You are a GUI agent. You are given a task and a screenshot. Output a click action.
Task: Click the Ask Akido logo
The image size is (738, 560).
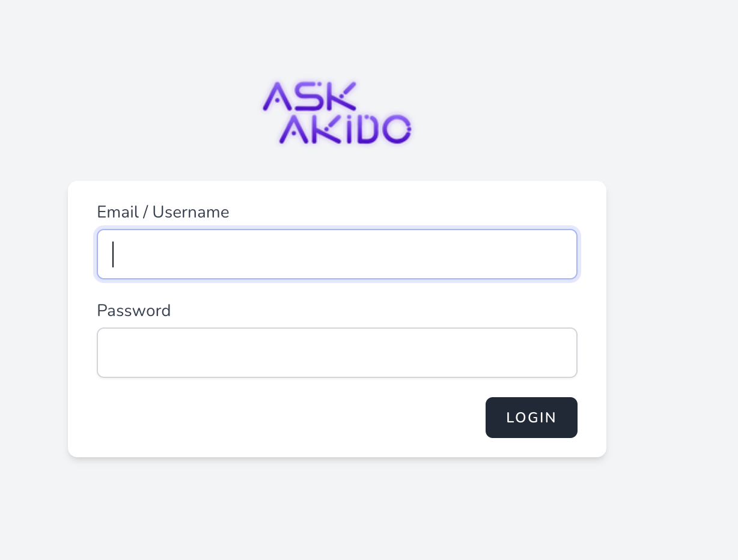point(337,113)
